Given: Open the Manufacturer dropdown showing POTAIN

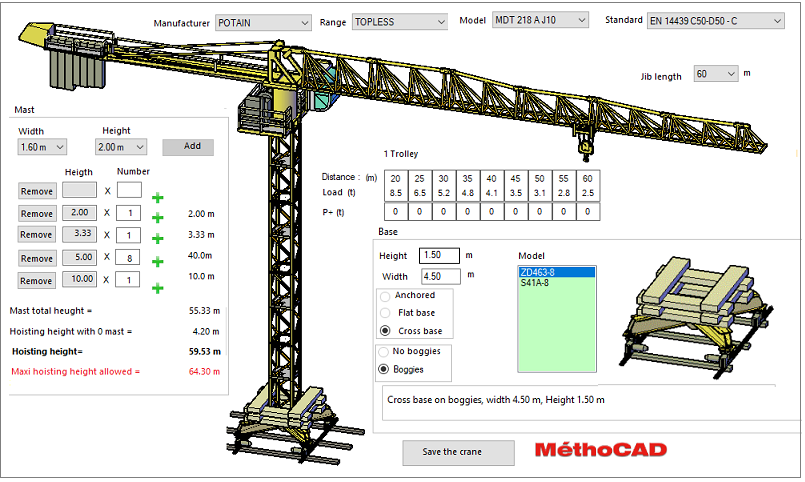Looking at the screenshot, I should point(263,23).
